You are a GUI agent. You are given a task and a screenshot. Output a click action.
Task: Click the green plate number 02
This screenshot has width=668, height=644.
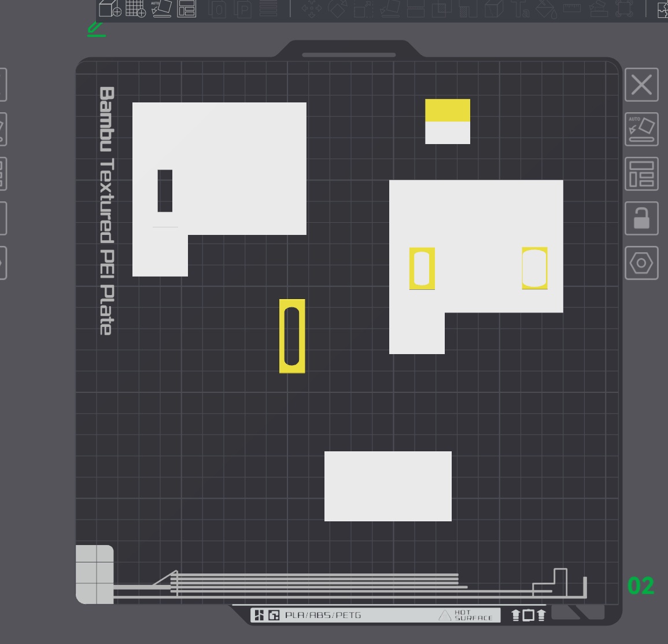(641, 586)
